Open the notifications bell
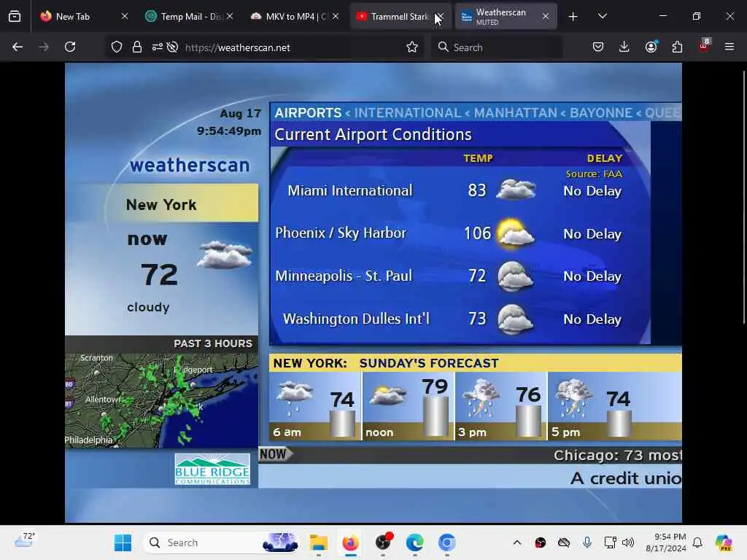 697,542
